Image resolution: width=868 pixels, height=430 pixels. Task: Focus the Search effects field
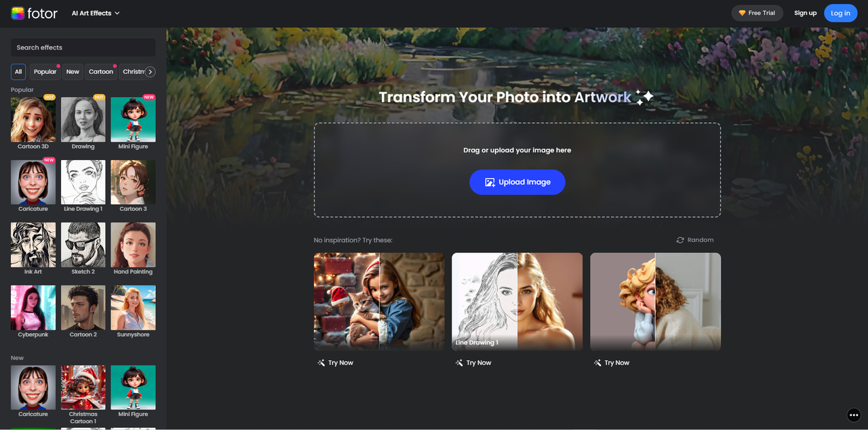pyautogui.click(x=83, y=47)
